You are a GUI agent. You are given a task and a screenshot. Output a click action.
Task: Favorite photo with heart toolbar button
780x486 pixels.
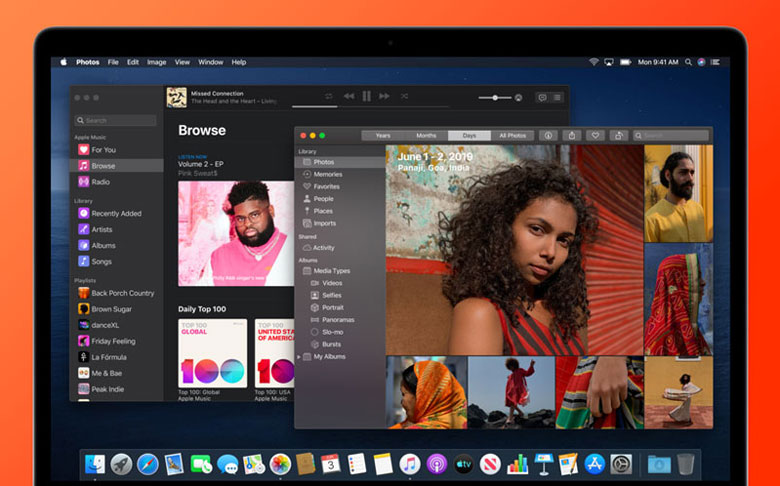click(595, 135)
